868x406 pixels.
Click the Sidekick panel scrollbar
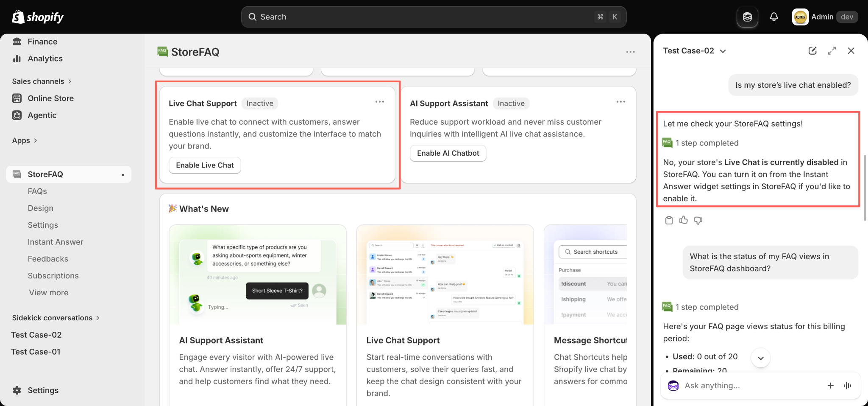[865, 188]
